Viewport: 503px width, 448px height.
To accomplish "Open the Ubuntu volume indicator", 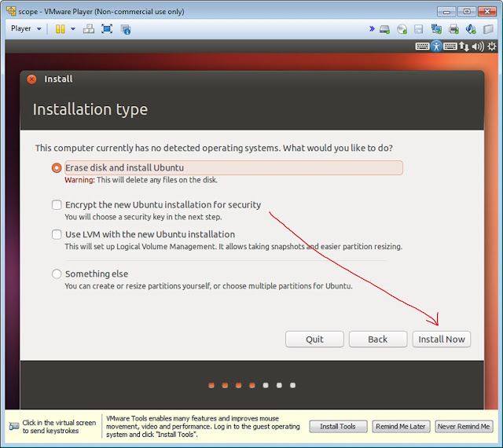I will click(478, 47).
